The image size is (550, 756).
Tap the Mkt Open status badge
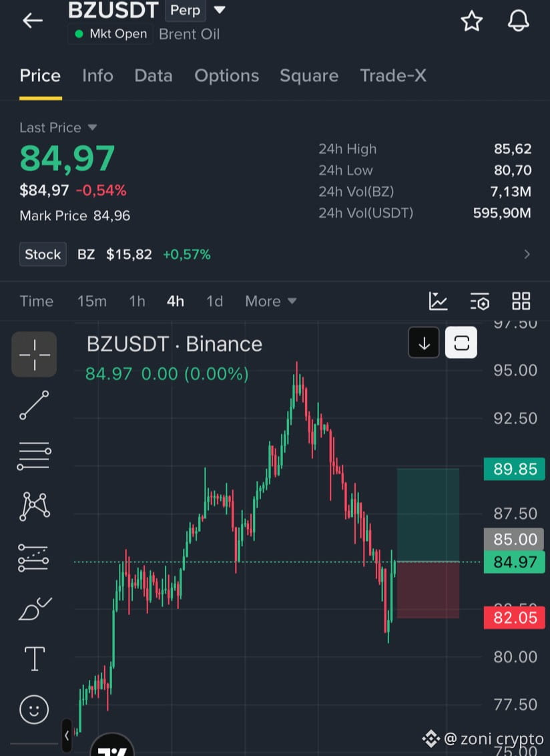(110, 34)
